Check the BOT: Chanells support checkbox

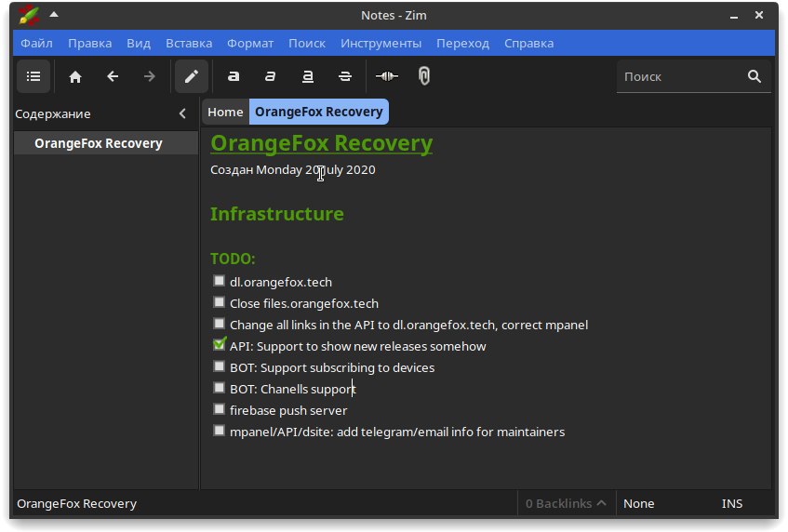219,387
